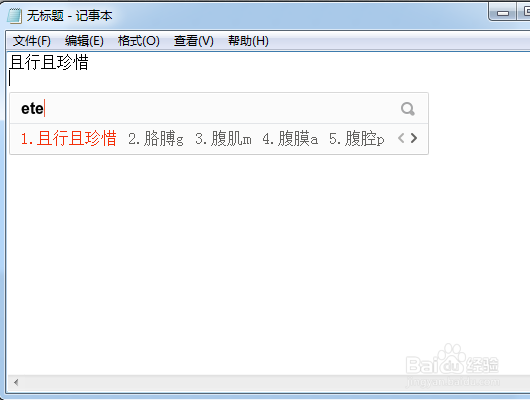This screenshot has height=400, width=530.
Task: Select candidate 5 腹腔
Action: [357, 138]
